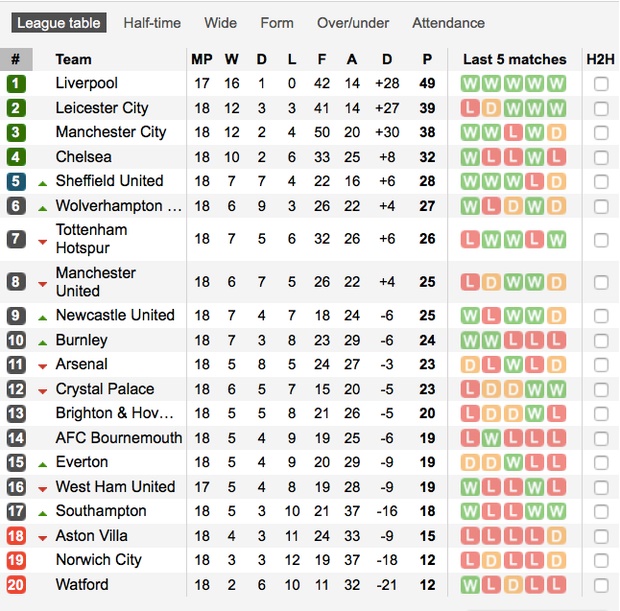Click Aston Villa's red position 18 badge
Viewport: 620px width, 611px height.
tap(16, 536)
